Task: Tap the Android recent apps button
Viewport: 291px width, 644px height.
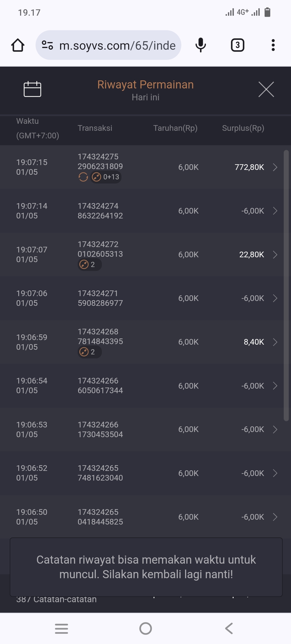Action: click(x=61, y=629)
